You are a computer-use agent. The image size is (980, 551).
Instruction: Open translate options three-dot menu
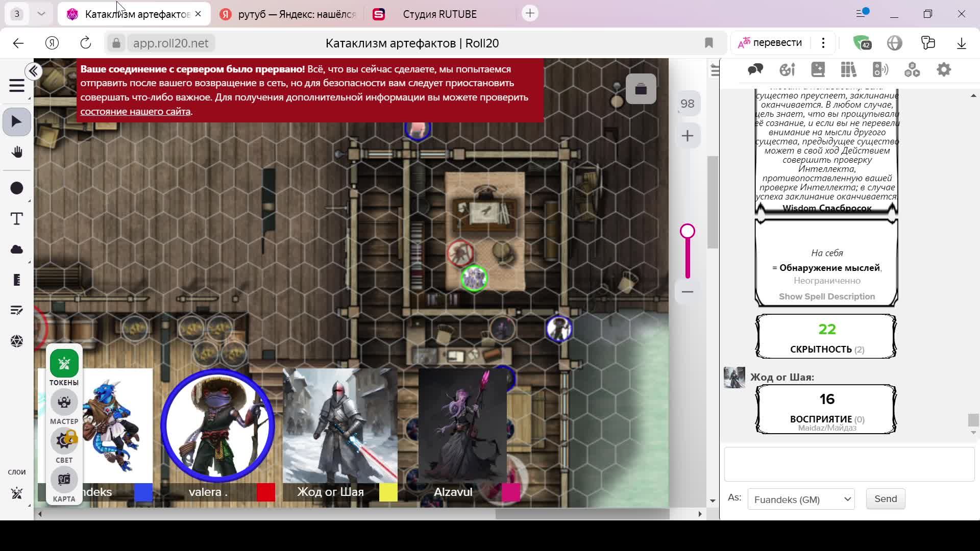[823, 43]
